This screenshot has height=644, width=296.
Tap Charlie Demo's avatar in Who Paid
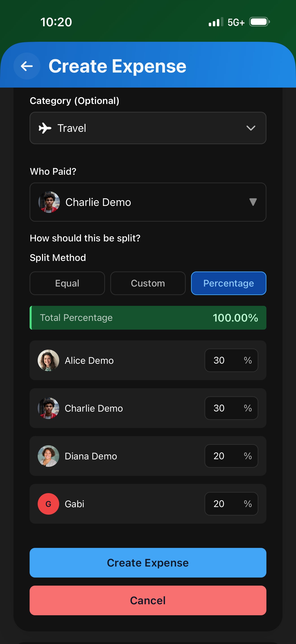(x=49, y=202)
